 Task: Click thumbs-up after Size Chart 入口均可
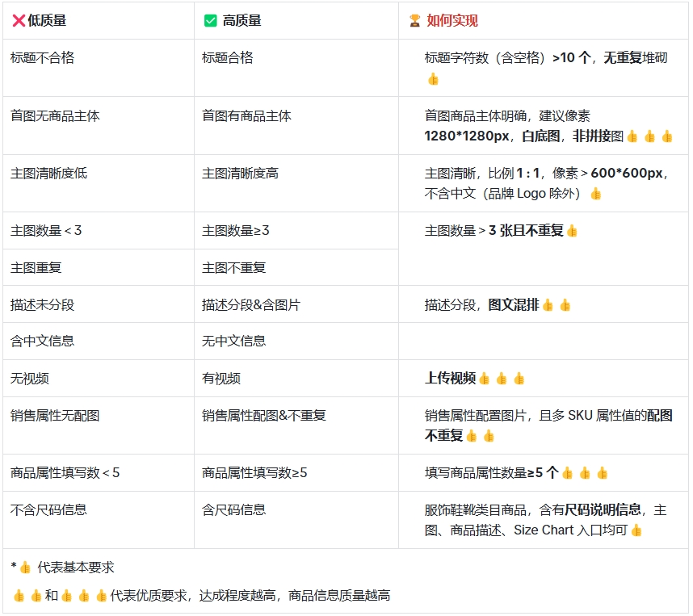tap(636, 530)
